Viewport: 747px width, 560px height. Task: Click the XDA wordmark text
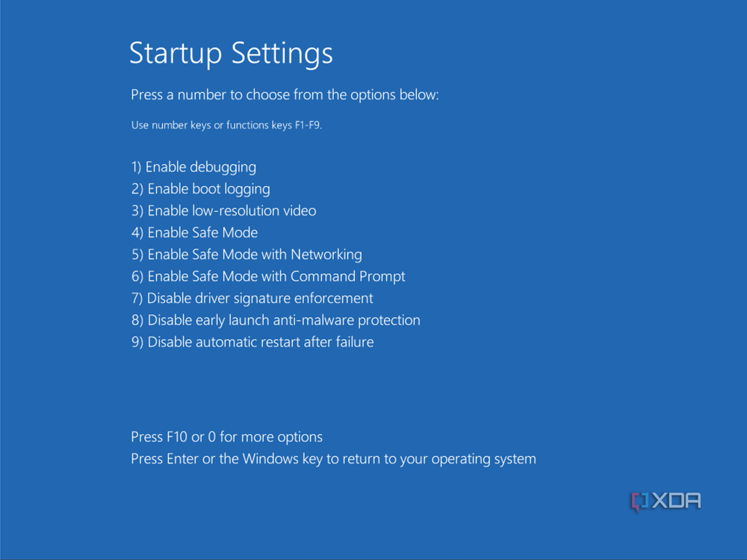pos(676,502)
